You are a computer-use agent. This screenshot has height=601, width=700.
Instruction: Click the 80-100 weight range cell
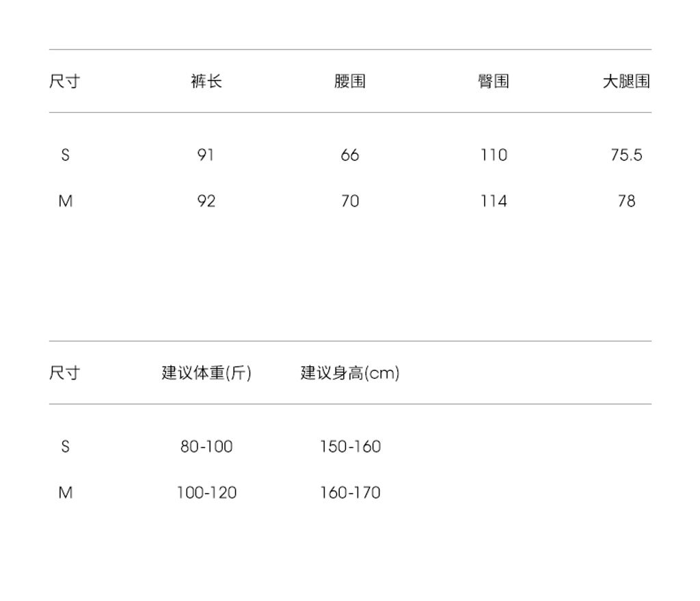click(x=206, y=446)
